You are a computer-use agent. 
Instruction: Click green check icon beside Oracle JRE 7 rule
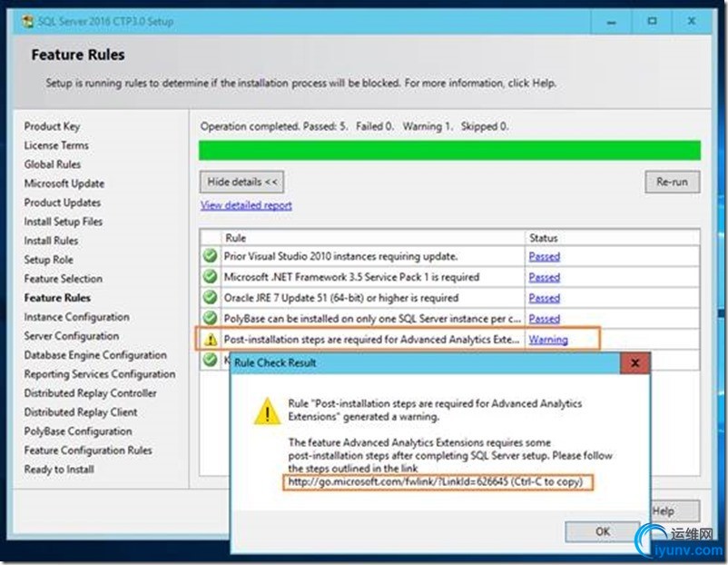[211, 297]
